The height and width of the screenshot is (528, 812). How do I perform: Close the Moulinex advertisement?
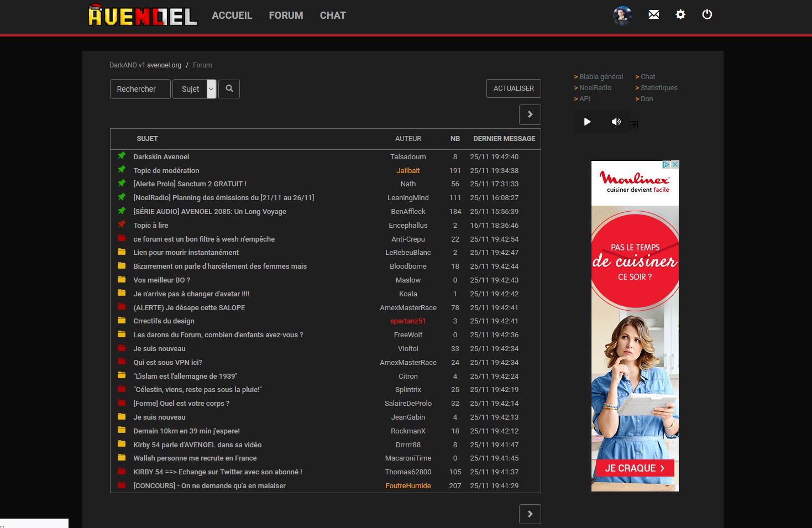pos(675,165)
